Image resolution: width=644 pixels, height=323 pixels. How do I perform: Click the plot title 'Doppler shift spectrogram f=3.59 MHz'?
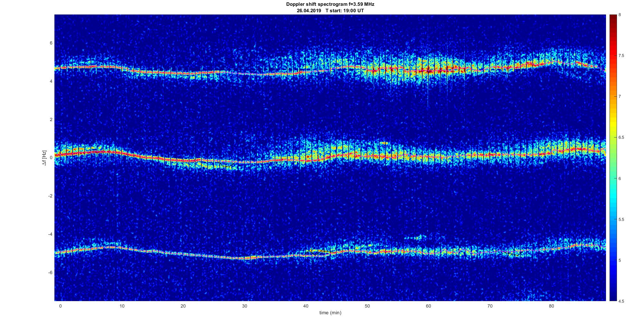click(330, 4)
